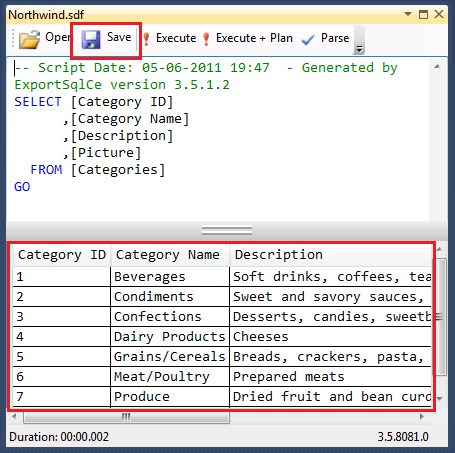Click the results vertical scrollbar thumb
The height and width of the screenshot is (453, 455).
440,317
